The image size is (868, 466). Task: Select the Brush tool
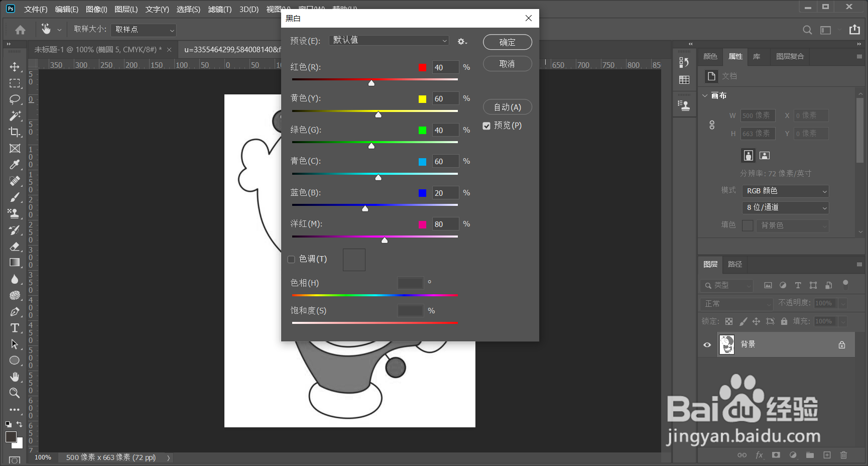(x=15, y=197)
